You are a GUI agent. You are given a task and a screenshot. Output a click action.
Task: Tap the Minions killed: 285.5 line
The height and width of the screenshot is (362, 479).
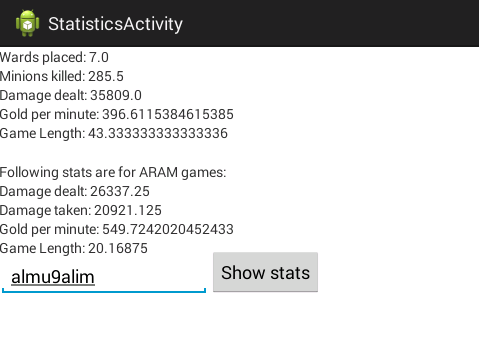point(62,76)
